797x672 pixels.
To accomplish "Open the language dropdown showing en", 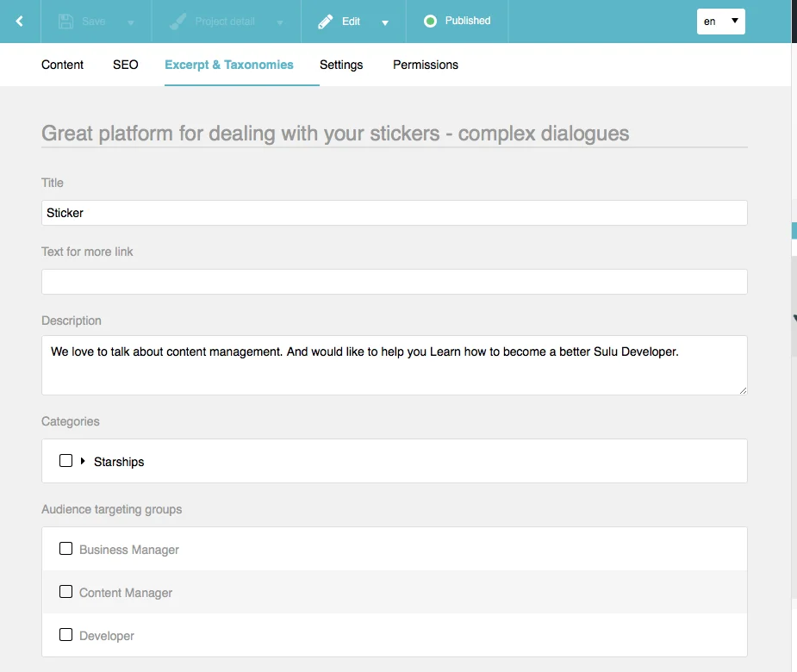I will [720, 21].
